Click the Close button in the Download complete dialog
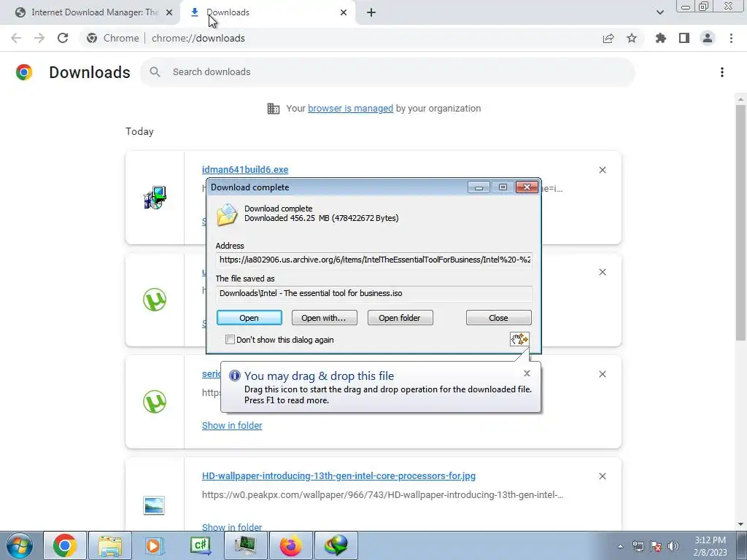Viewport: 747px width, 560px height. pyautogui.click(x=498, y=318)
